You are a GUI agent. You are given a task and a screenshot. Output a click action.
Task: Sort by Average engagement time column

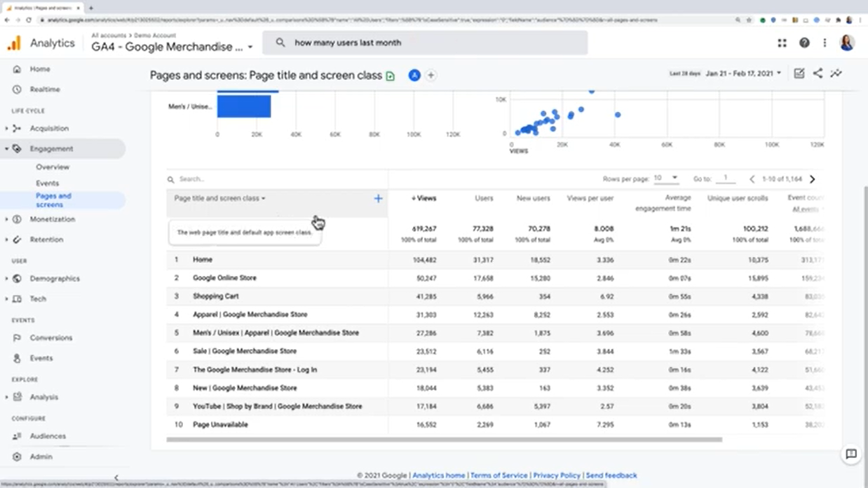pos(663,203)
